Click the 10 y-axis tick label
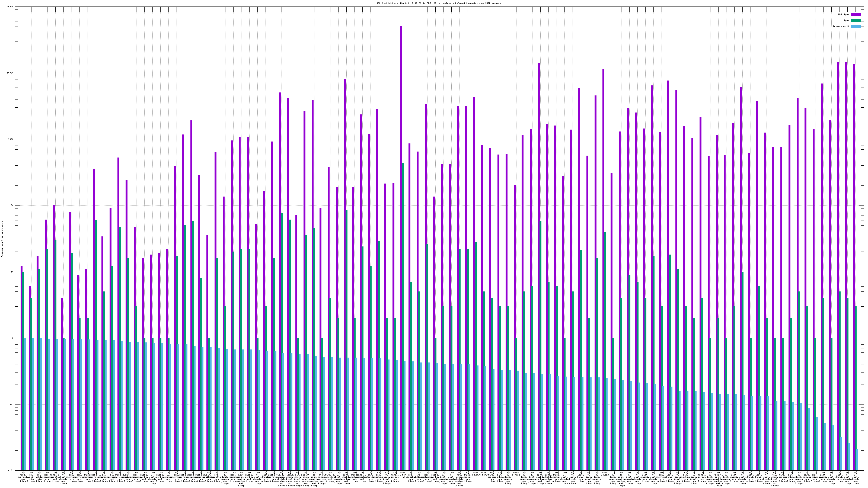Viewport: 868px width, 488px height. point(12,272)
